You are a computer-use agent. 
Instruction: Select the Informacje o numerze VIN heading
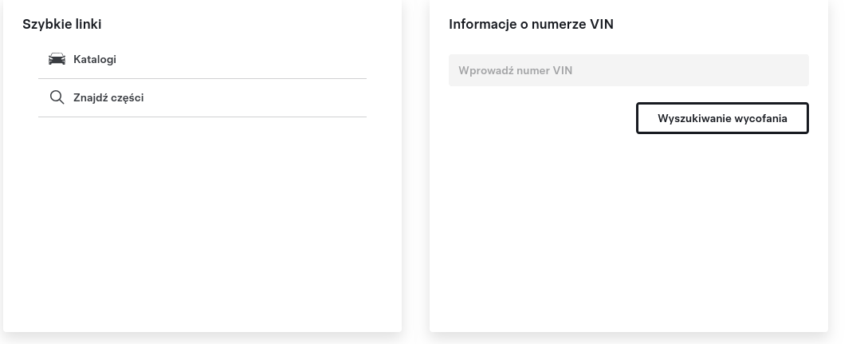coord(531,25)
